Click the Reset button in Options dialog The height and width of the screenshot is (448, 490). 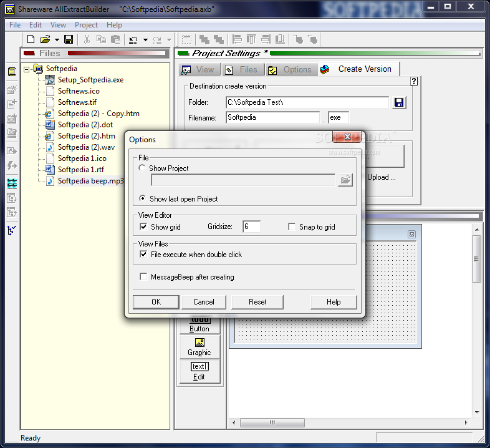[x=257, y=302]
